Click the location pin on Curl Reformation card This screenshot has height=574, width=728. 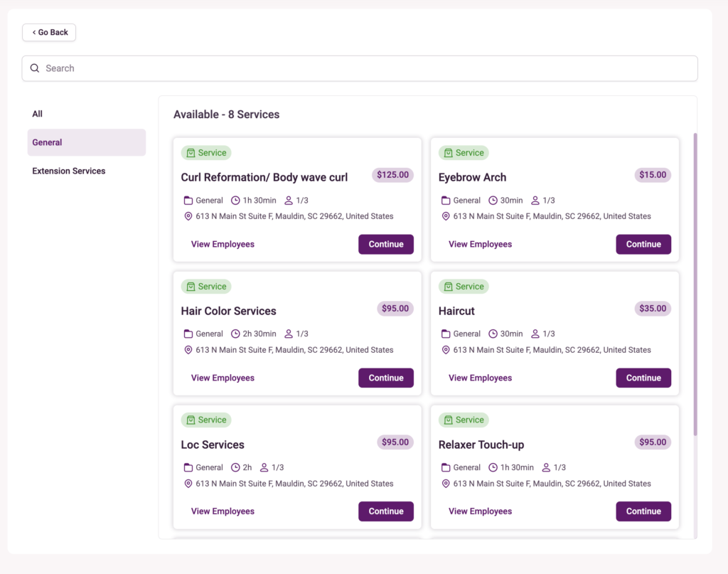188,216
